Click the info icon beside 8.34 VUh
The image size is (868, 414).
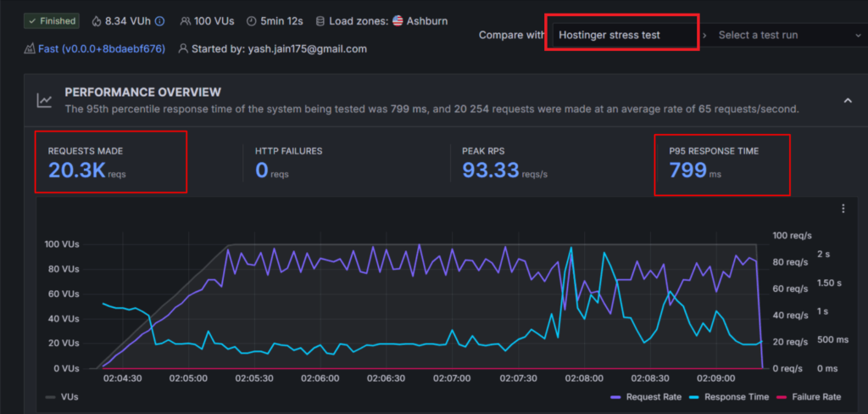[159, 21]
